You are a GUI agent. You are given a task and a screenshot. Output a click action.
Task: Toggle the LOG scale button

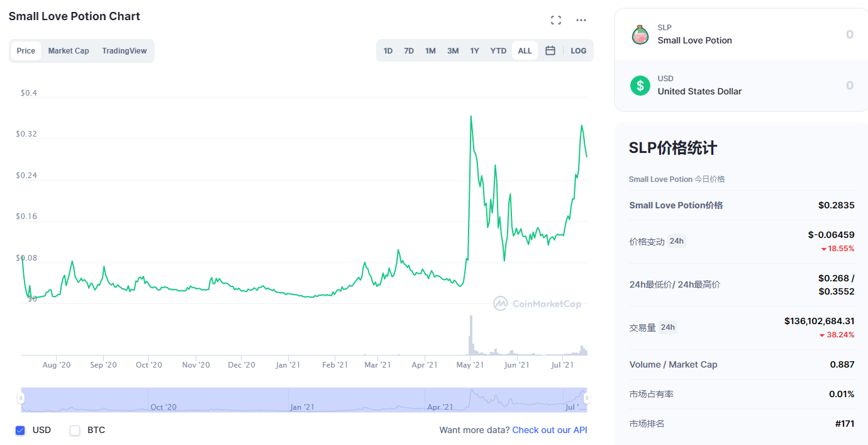coord(578,50)
